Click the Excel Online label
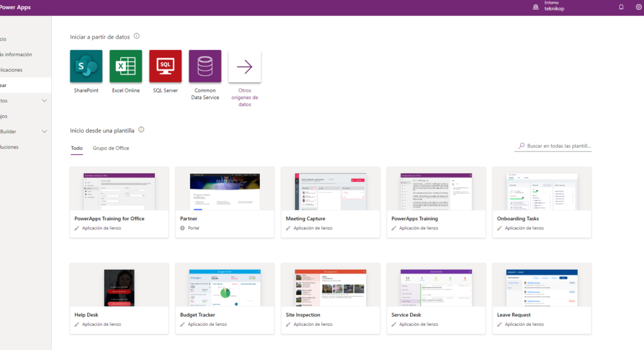 125,91
